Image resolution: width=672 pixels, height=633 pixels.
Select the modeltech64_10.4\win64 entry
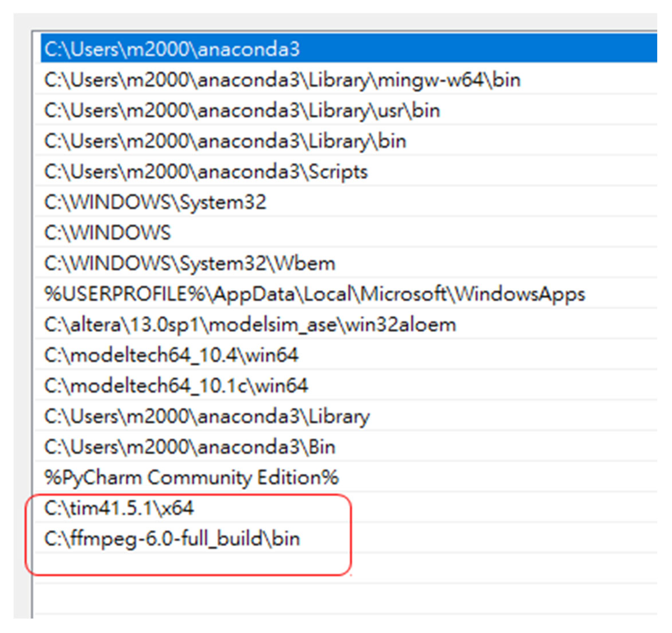pyautogui.click(x=172, y=355)
